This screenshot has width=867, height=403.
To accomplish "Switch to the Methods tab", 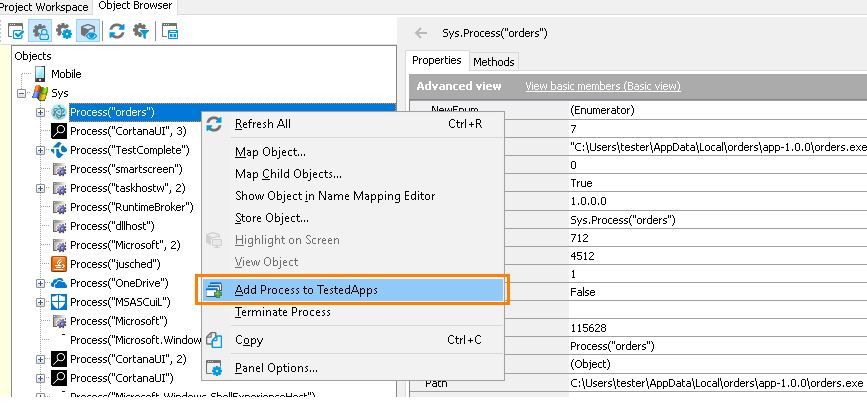I will pos(493,62).
